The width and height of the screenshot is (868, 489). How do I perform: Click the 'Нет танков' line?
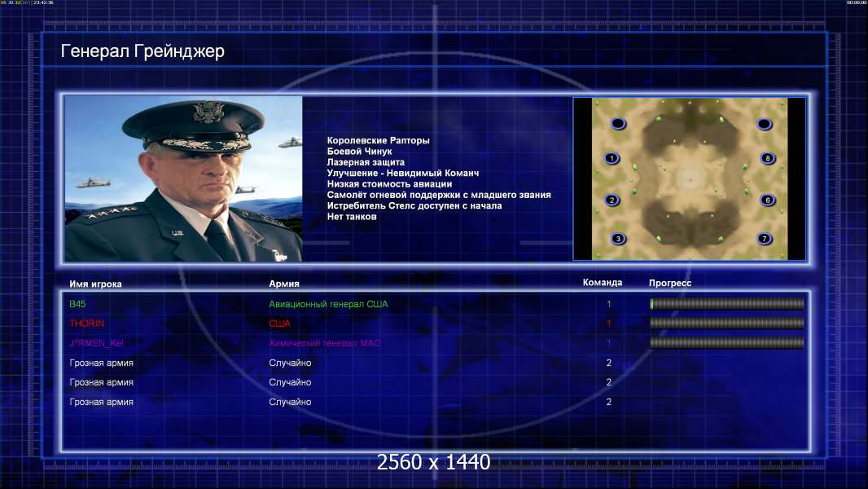click(352, 217)
